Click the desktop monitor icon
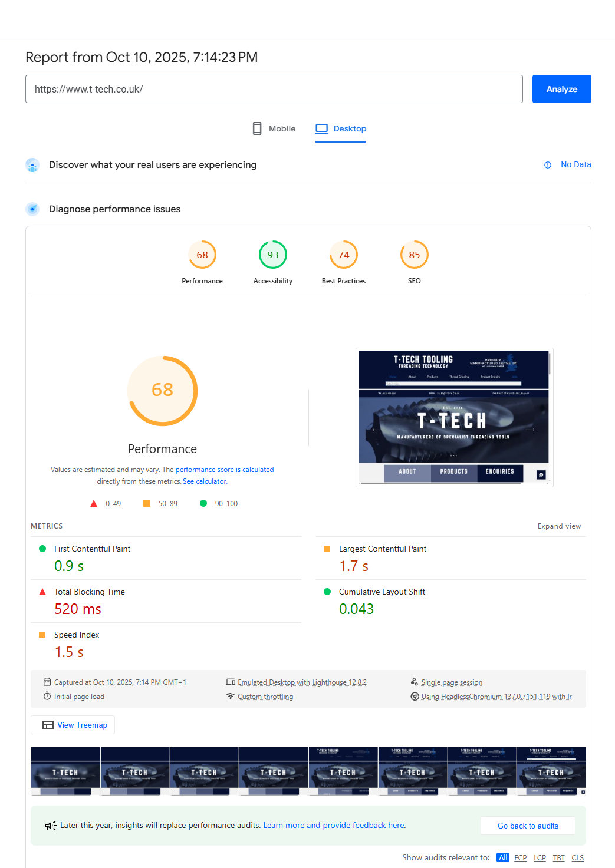The height and width of the screenshot is (868, 615). 321,128
